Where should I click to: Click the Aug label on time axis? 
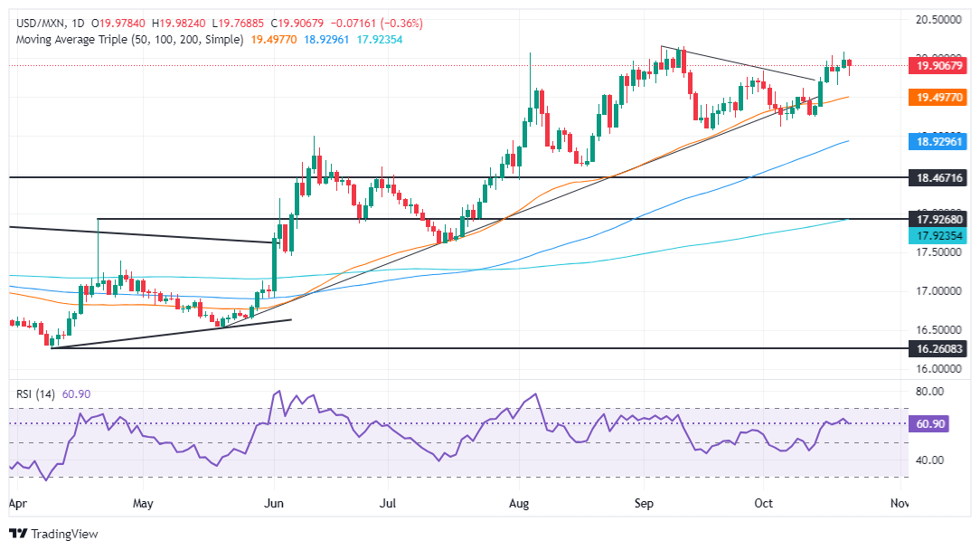coord(519,503)
